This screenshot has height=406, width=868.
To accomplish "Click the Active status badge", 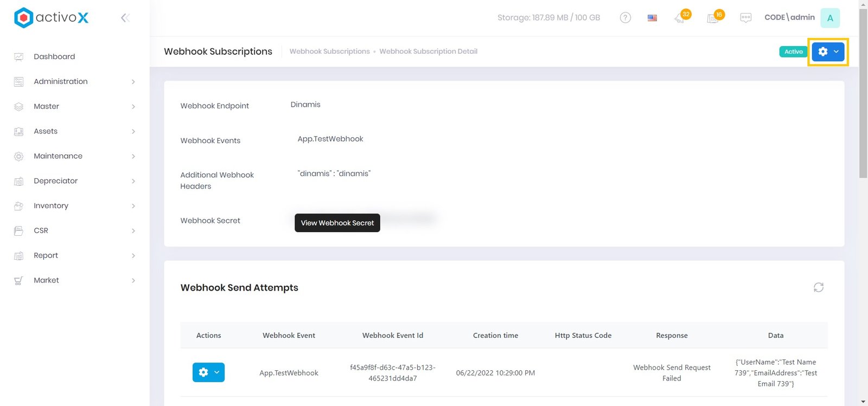I will click(x=793, y=51).
